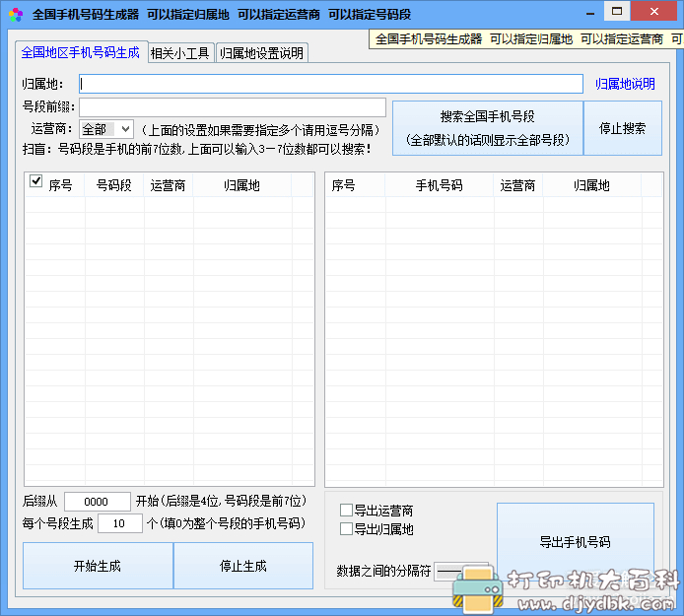Open the 归属地说明 link
Viewport: 684px width, 616px height.
(x=625, y=84)
